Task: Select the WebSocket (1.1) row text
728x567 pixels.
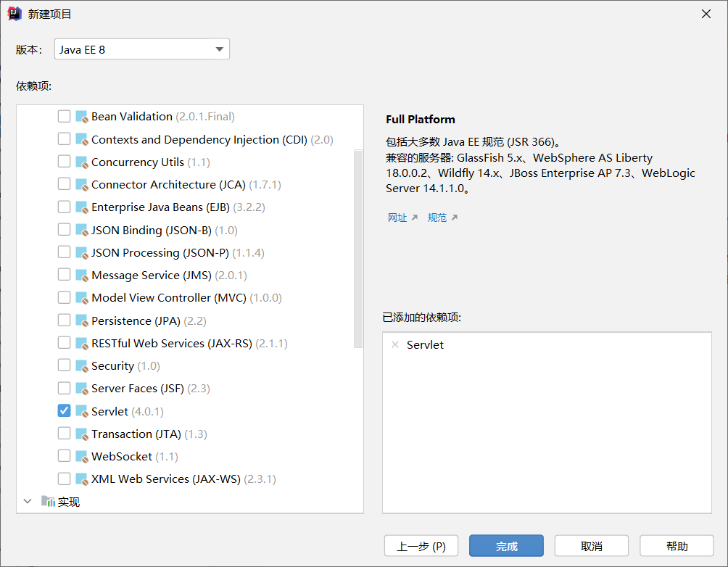Action: [x=135, y=457]
